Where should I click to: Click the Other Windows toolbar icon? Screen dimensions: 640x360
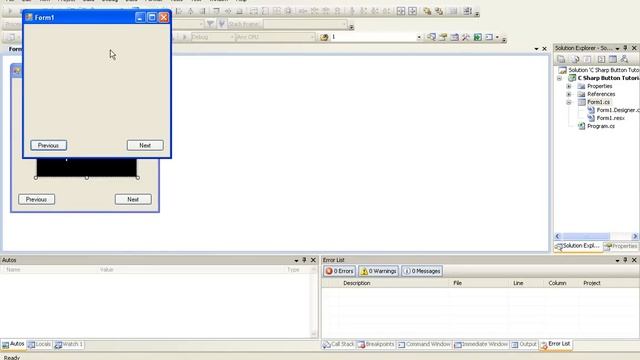coord(489,37)
